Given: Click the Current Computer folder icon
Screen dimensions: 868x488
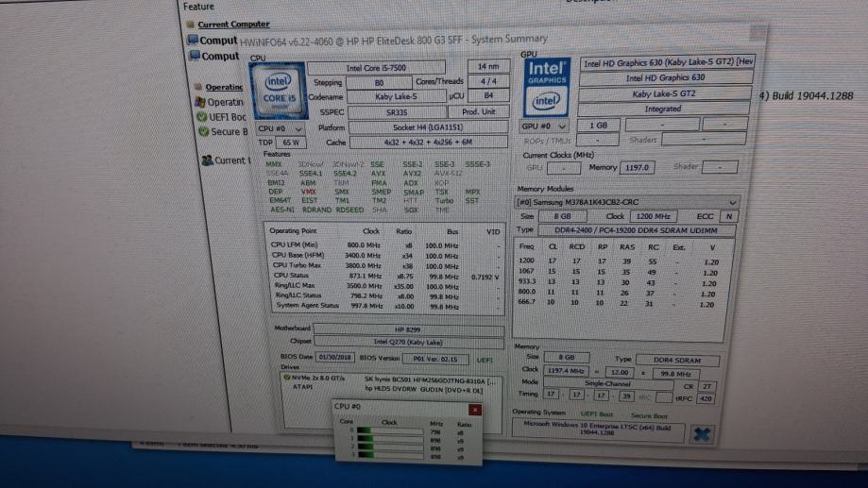Looking at the screenshot, I should coord(191,25).
